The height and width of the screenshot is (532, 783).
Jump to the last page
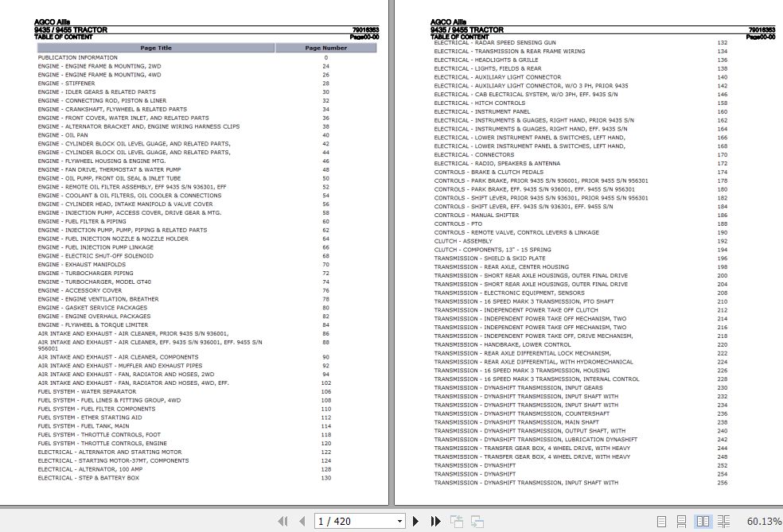point(435,522)
